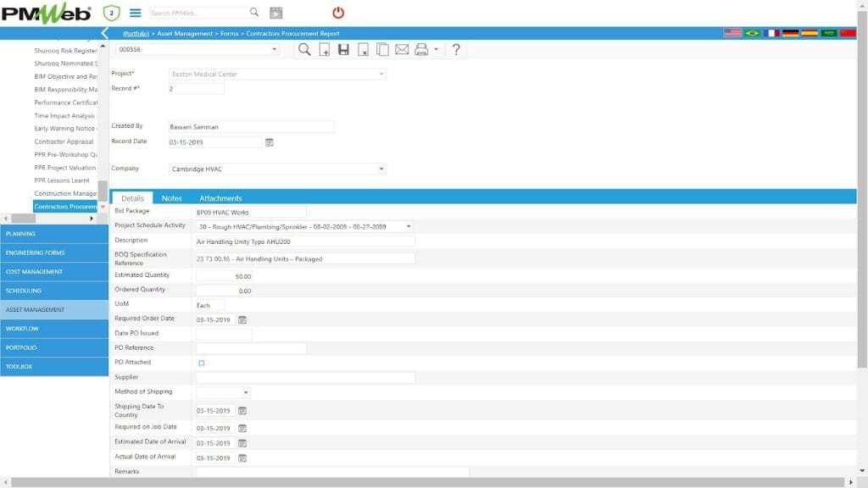Add a new record via toolbar icon
868x488 pixels.
coord(325,50)
